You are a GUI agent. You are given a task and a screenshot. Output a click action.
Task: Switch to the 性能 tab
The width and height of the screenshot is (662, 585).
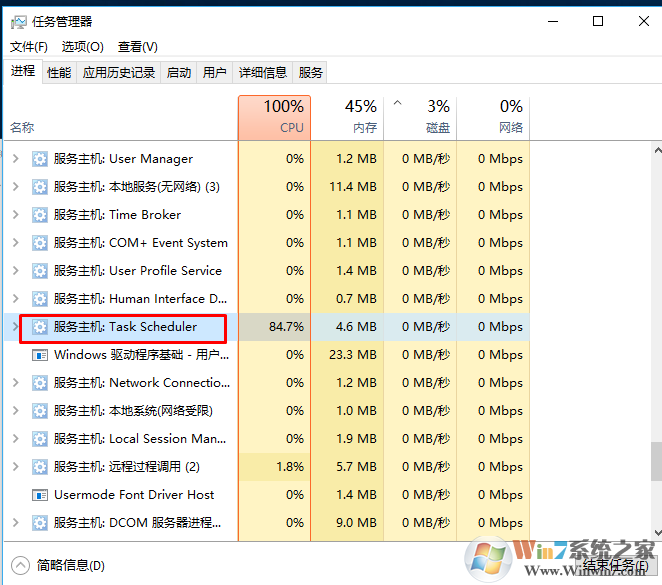59,72
